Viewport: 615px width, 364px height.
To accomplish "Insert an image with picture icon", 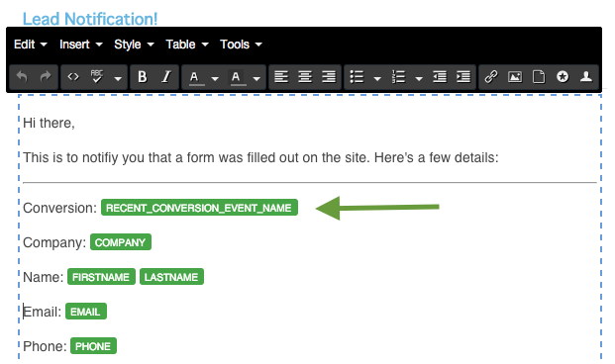I will tap(515, 77).
